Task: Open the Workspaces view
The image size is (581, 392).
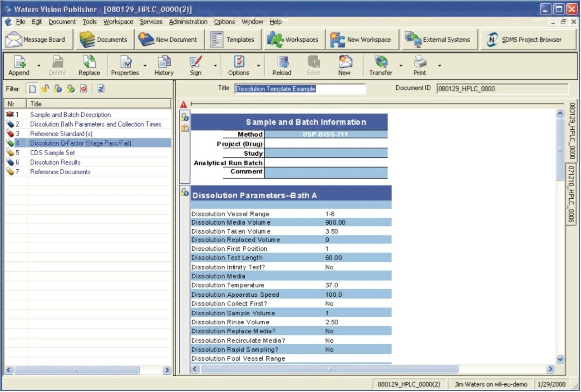Action: pyautogui.click(x=293, y=40)
